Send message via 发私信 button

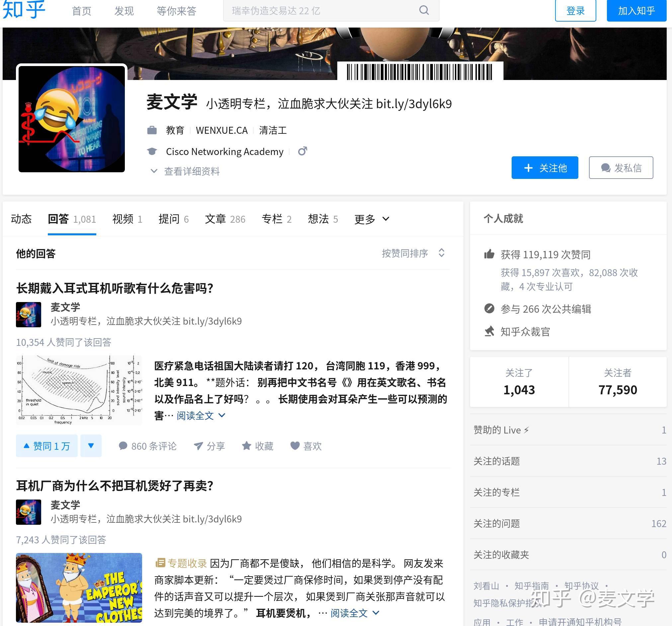[x=621, y=168]
